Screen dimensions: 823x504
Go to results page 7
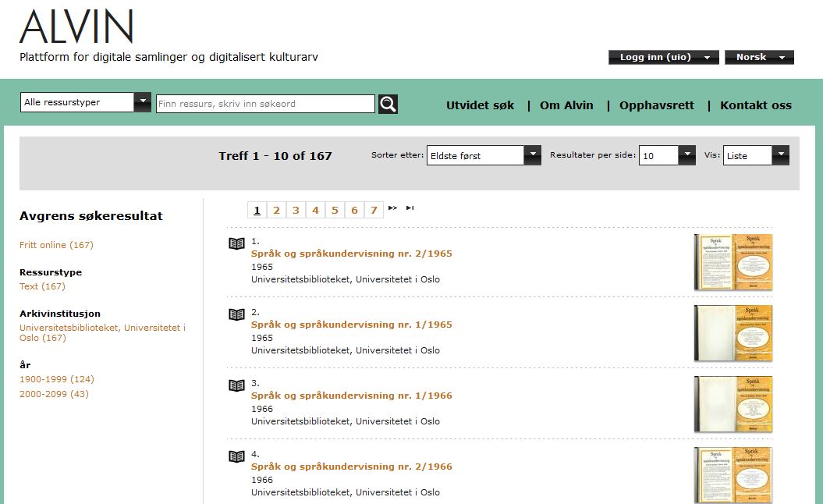(x=374, y=210)
